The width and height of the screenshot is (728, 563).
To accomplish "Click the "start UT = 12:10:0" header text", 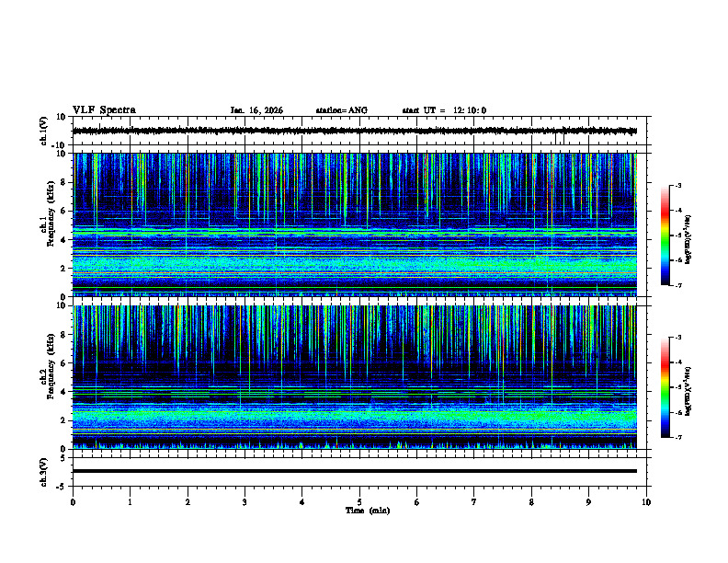I will click(444, 110).
